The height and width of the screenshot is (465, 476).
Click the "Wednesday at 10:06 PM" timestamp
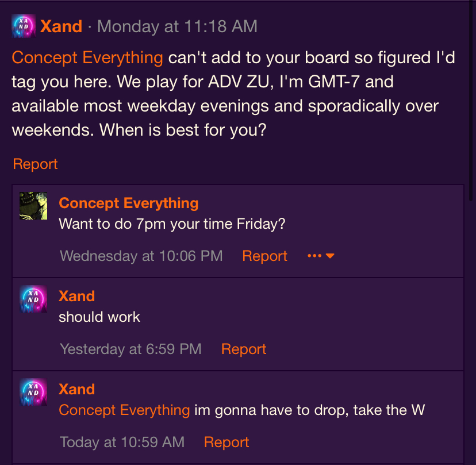pos(141,256)
